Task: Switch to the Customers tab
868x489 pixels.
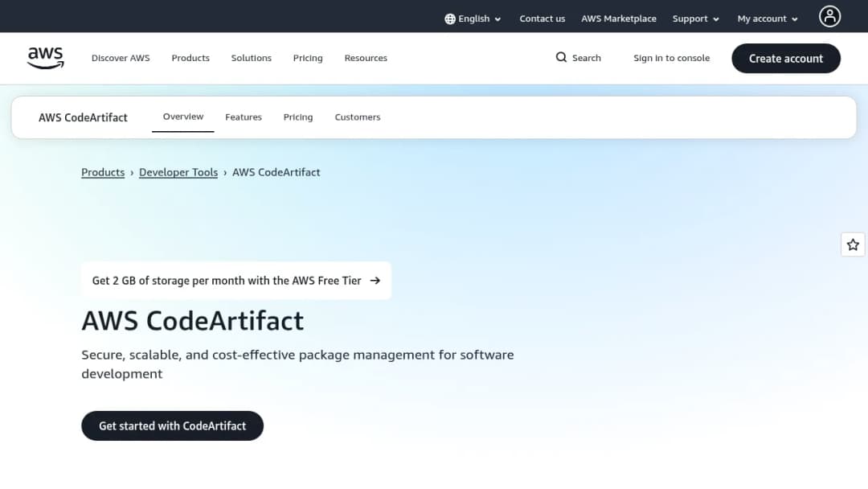Action: click(x=358, y=117)
